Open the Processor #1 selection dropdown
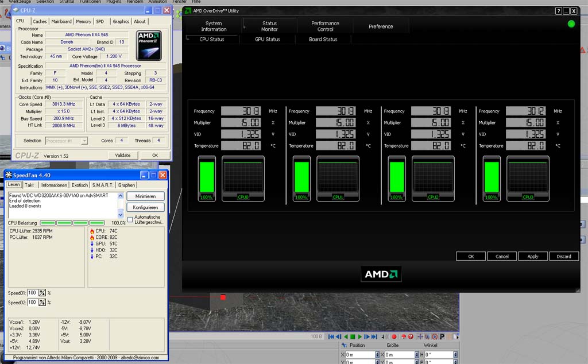Image resolution: width=588 pixels, height=364 pixels. [84, 141]
